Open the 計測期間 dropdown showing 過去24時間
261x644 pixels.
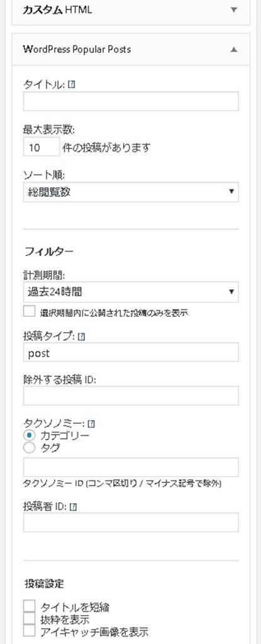tap(131, 292)
